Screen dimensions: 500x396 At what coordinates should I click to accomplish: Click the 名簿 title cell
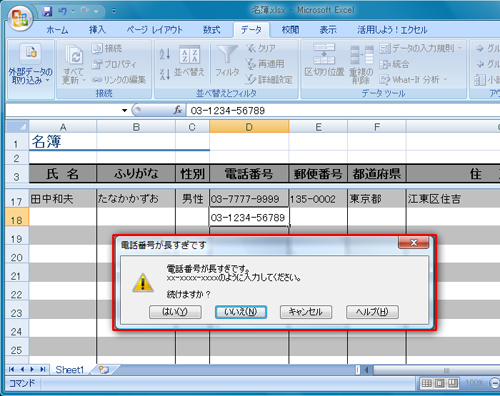pos(63,141)
